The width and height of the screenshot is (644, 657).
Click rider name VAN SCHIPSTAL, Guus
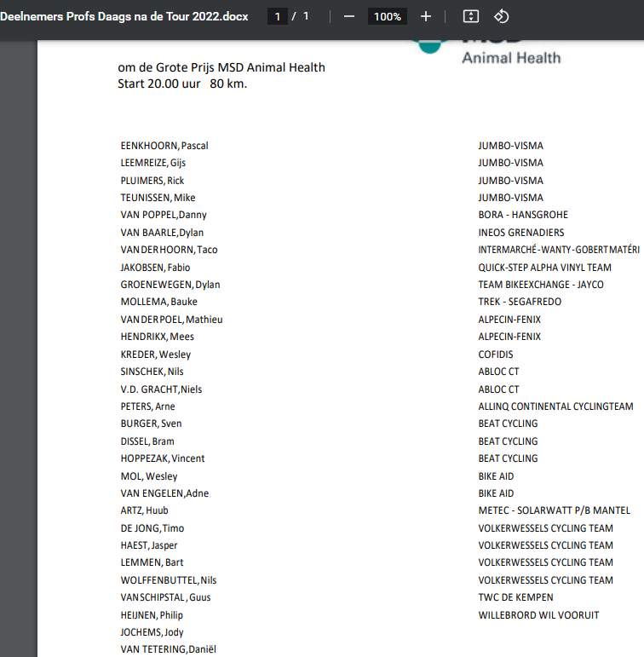[165, 597]
